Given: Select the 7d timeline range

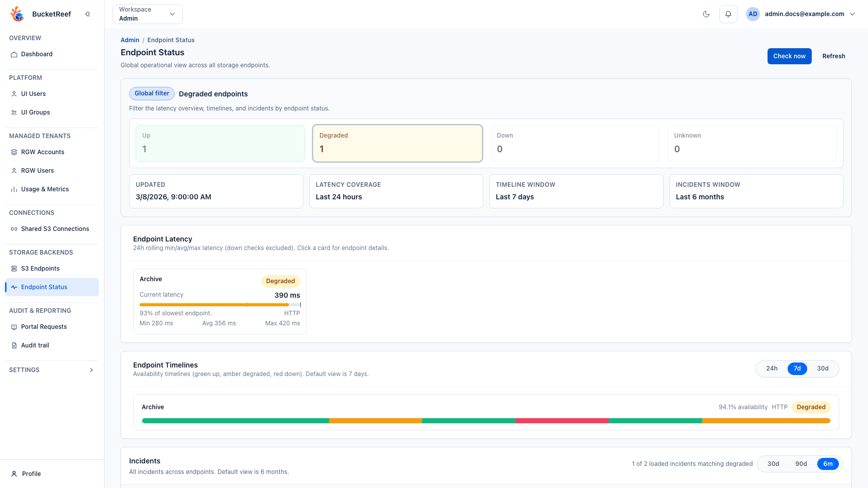Looking at the screenshot, I should pos(797,369).
